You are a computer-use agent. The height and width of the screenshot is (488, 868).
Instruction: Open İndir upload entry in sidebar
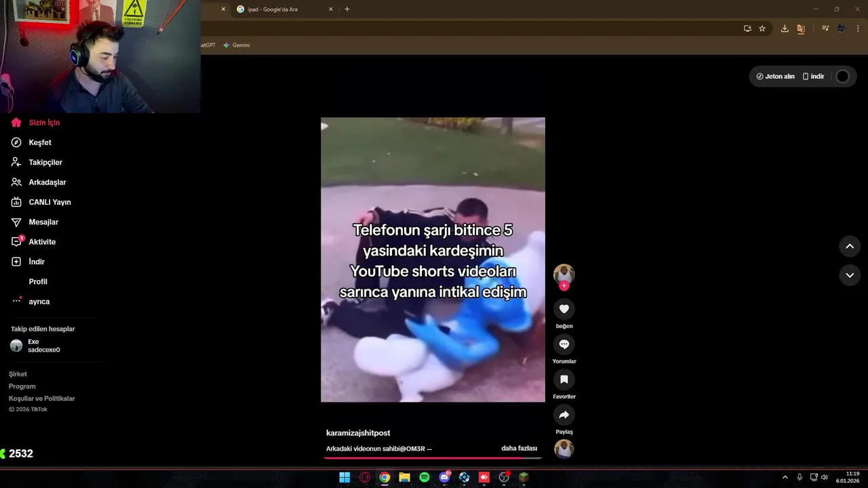37,262
